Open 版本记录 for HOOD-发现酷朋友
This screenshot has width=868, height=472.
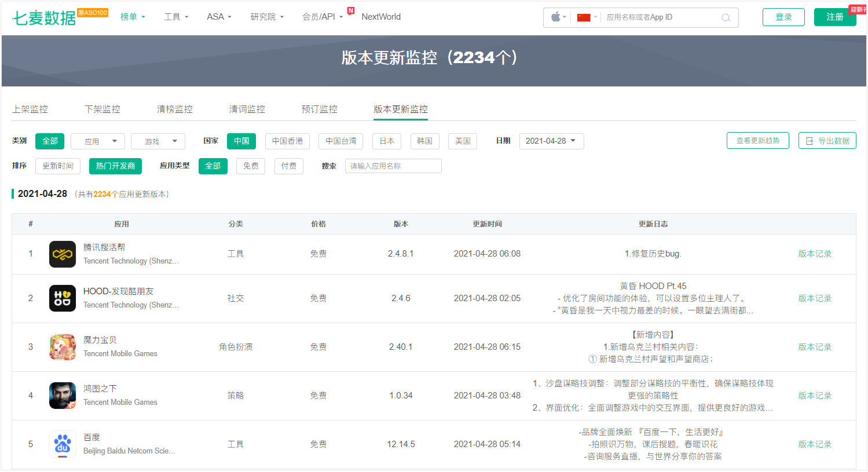(x=815, y=299)
